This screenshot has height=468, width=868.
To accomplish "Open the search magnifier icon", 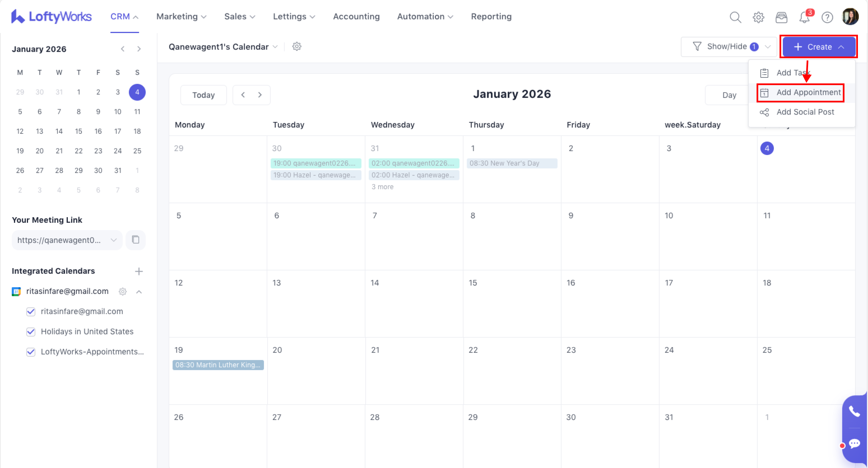I will (x=735, y=17).
